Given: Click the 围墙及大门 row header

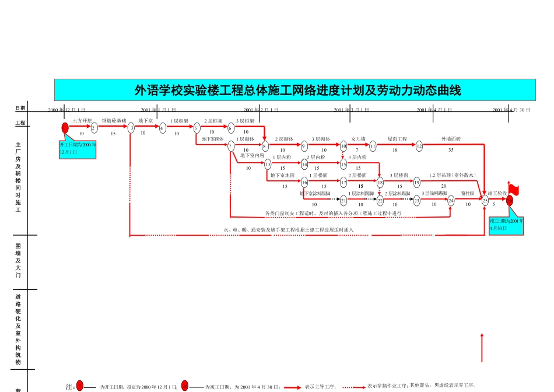Looking at the screenshot, I should [18, 260].
